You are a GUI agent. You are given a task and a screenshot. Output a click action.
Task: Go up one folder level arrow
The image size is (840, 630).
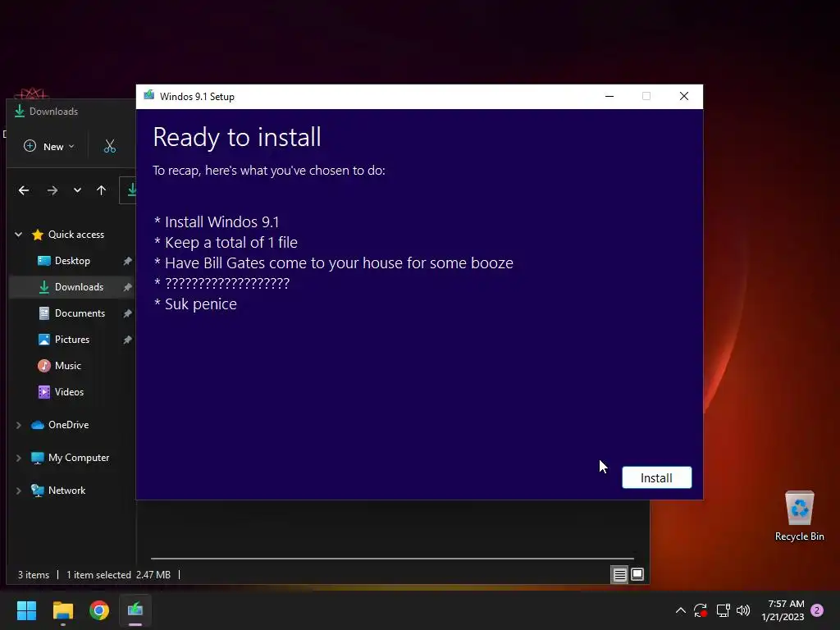pyautogui.click(x=101, y=190)
